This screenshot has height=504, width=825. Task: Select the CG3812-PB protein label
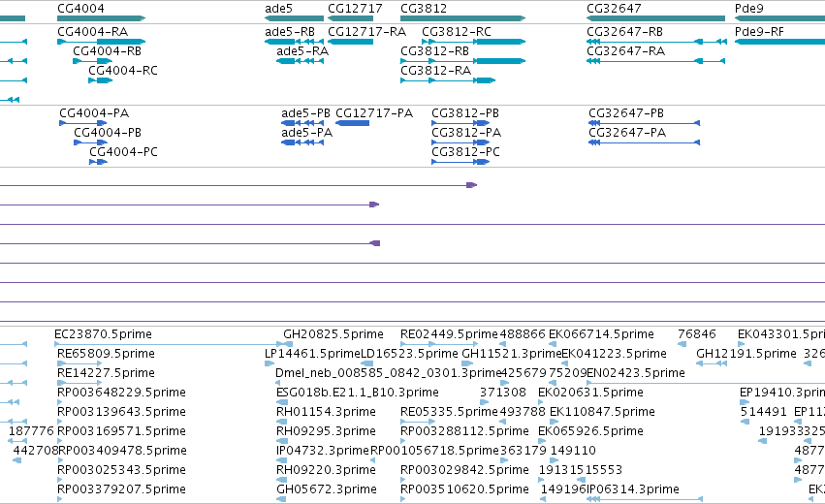pos(465,113)
